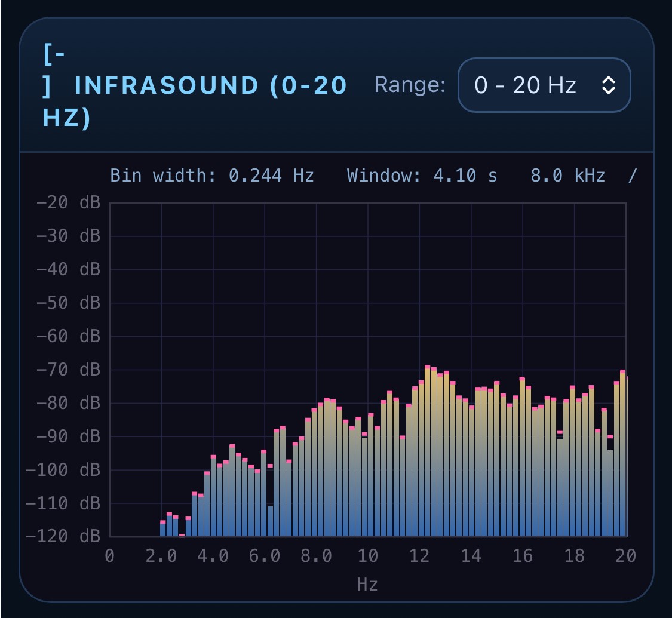
Task: Click the 12 tick on frequency axis
Action: (419, 556)
